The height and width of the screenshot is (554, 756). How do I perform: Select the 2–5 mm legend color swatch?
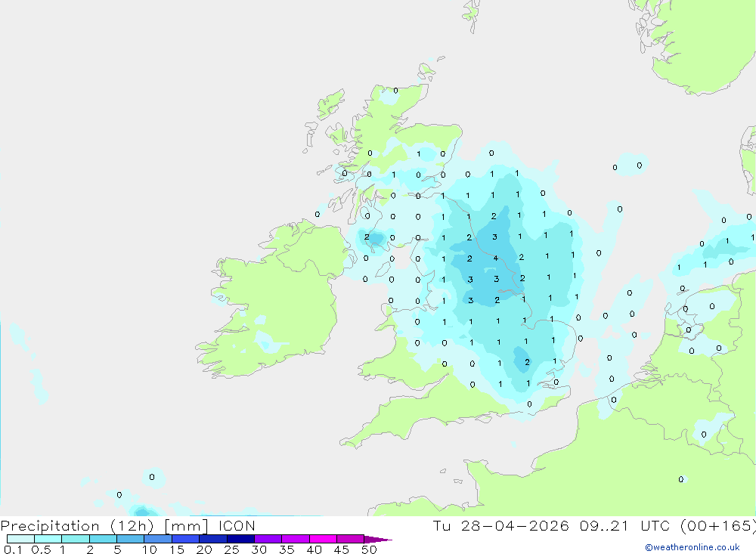click(103, 539)
